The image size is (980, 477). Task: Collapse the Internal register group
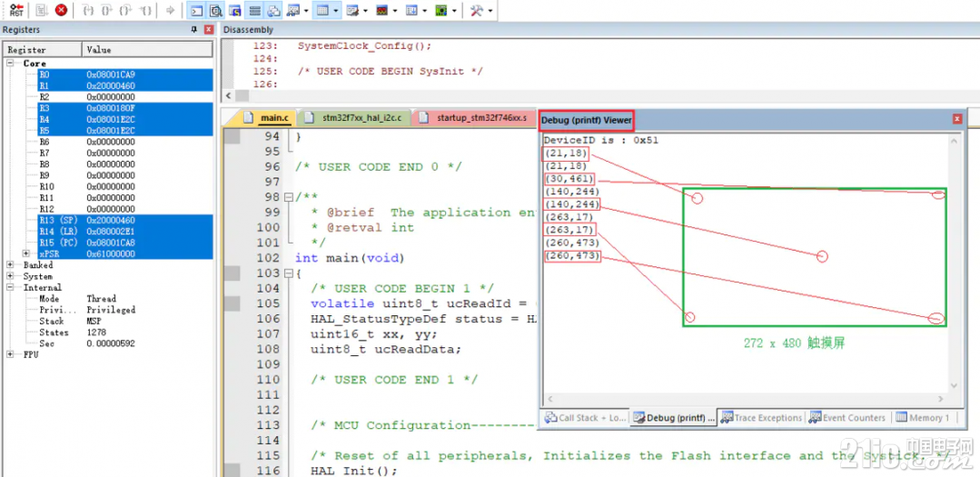pyautogui.click(x=10, y=288)
